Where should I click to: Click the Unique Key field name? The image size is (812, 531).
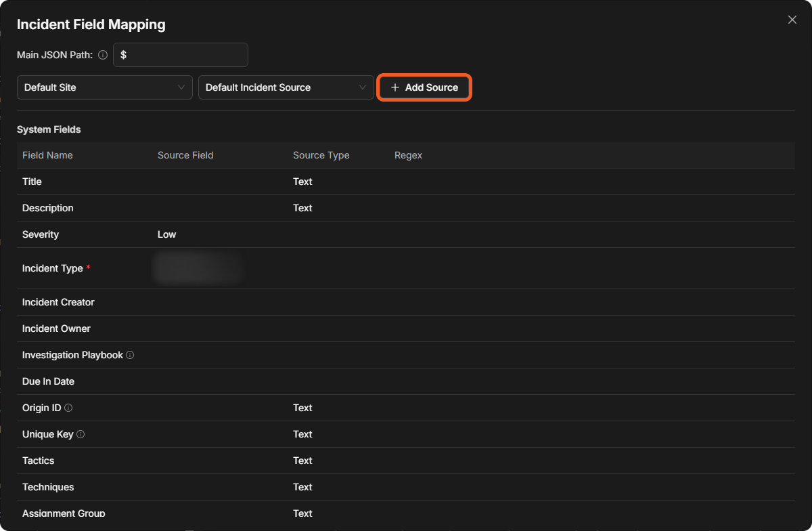48,434
